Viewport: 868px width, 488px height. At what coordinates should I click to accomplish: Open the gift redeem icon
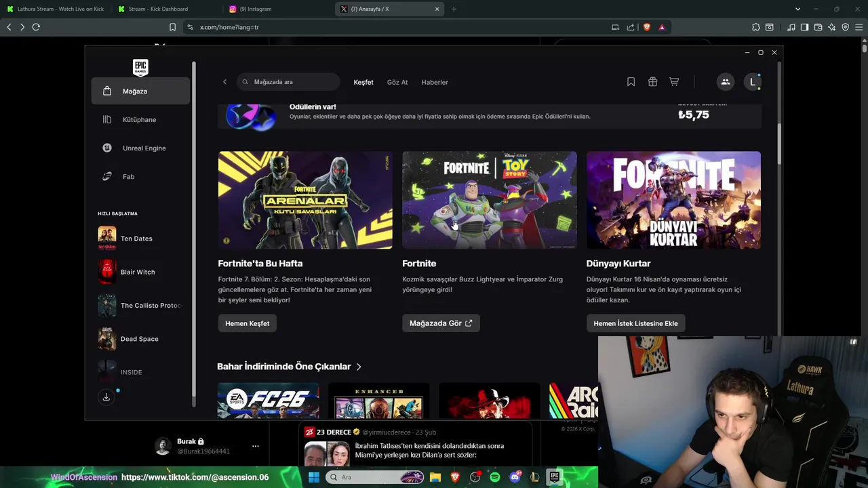(x=652, y=82)
